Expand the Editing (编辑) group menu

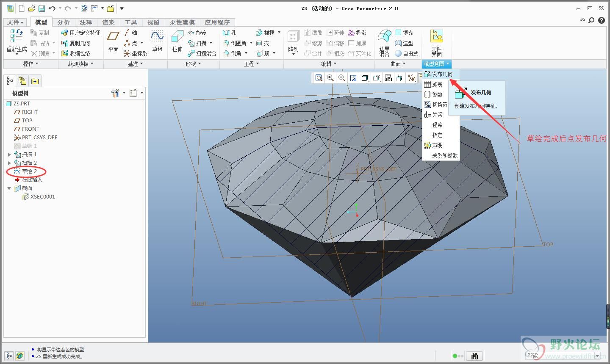pyautogui.click(x=329, y=64)
